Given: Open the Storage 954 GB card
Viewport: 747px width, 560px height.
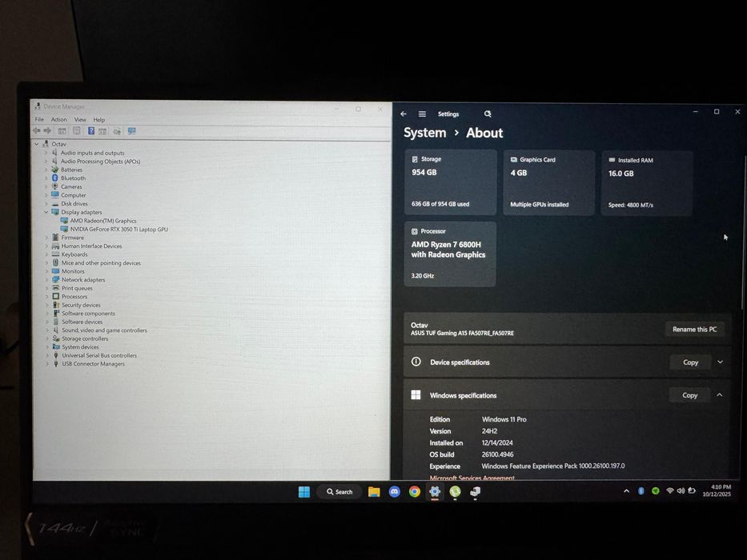Looking at the screenshot, I should click(x=451, y=182).
